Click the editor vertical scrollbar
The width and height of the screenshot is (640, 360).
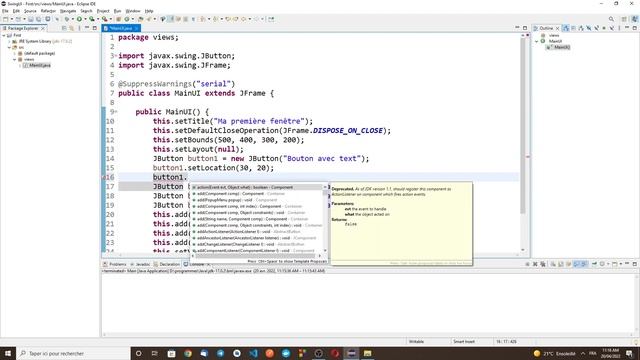[522, 143]
